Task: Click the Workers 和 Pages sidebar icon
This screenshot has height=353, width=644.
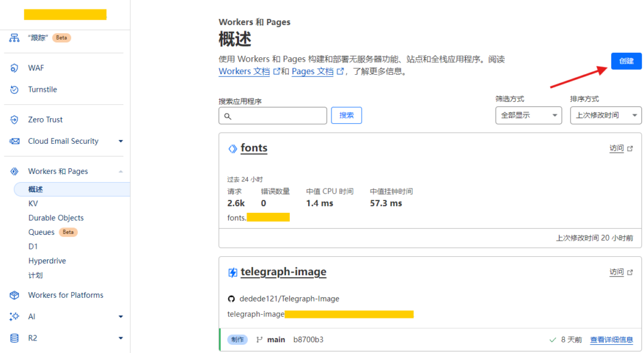Action: (x=14, y=171)
